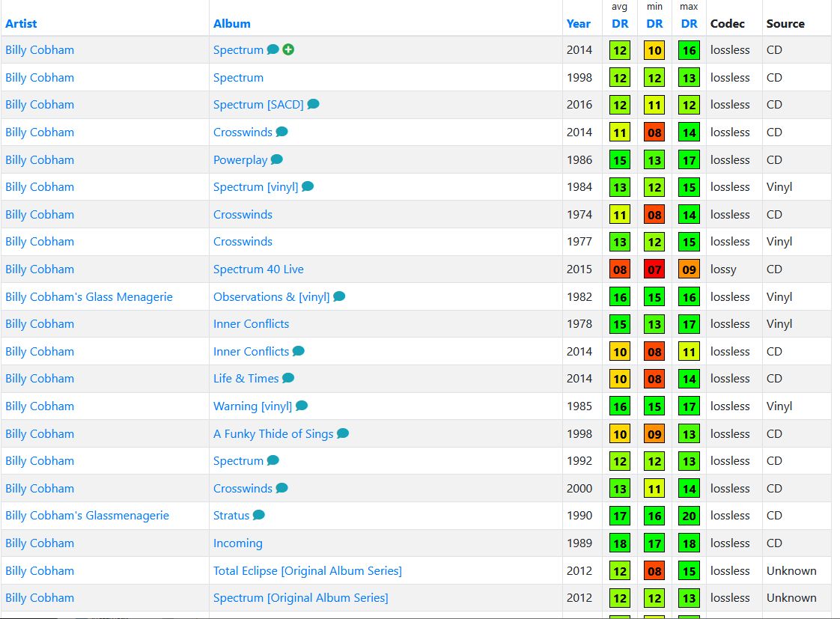
Task: Open comment bubble for Spectrum 1992
Action: pos(273,460)
